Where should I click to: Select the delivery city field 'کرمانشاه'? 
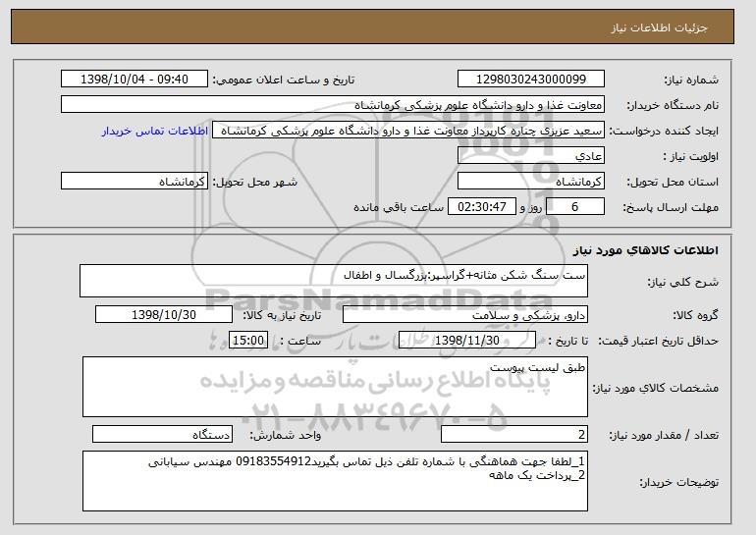click(135, 182)
